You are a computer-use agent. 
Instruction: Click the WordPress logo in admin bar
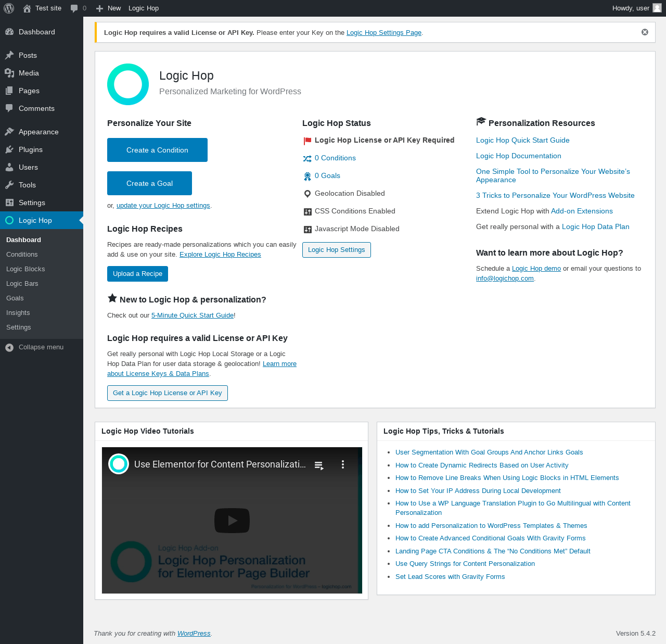tap(9, 8)
